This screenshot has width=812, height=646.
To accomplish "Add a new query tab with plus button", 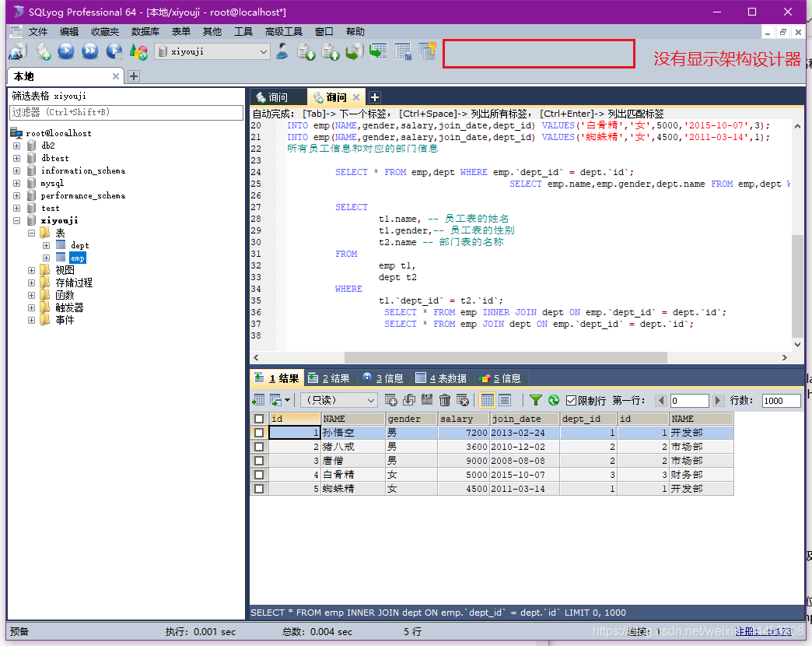I will pos(374,97).
